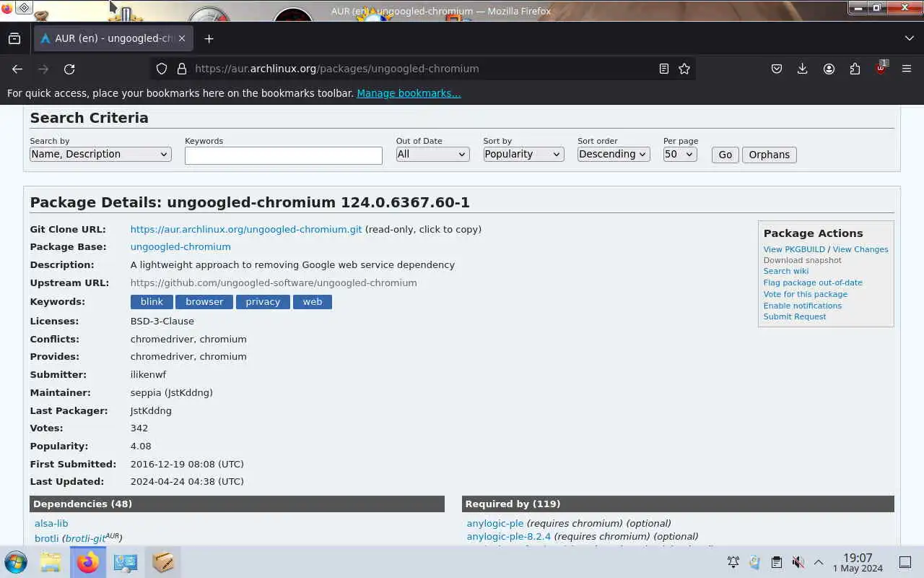Open the Firefox account icon
This screenshot has width=924, height=578.
[x=829, y=69]
